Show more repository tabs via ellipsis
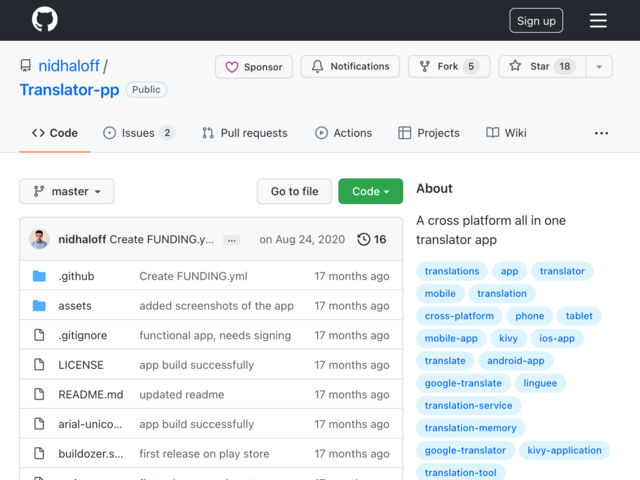 (601, 133)
